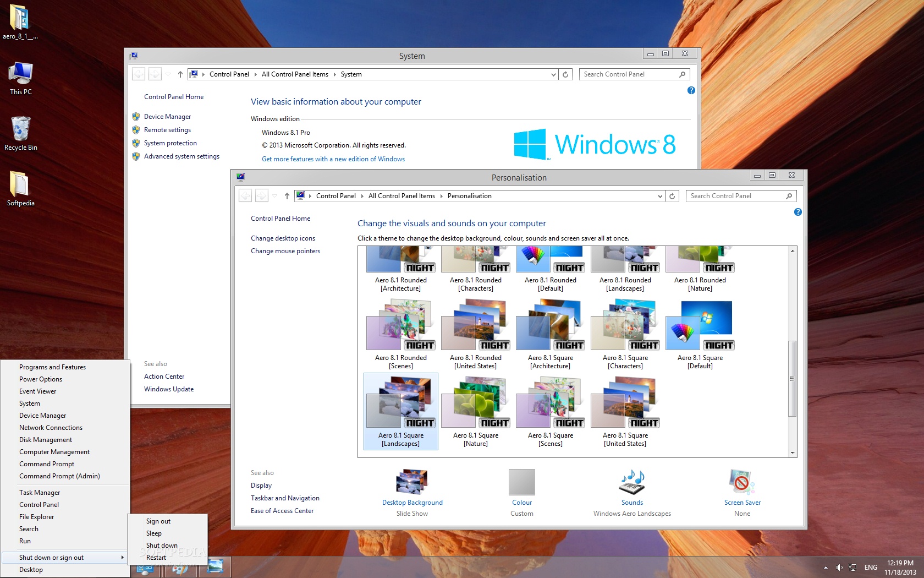Click the network icon in the system tray
924x578 pixels.
(853, 568)
